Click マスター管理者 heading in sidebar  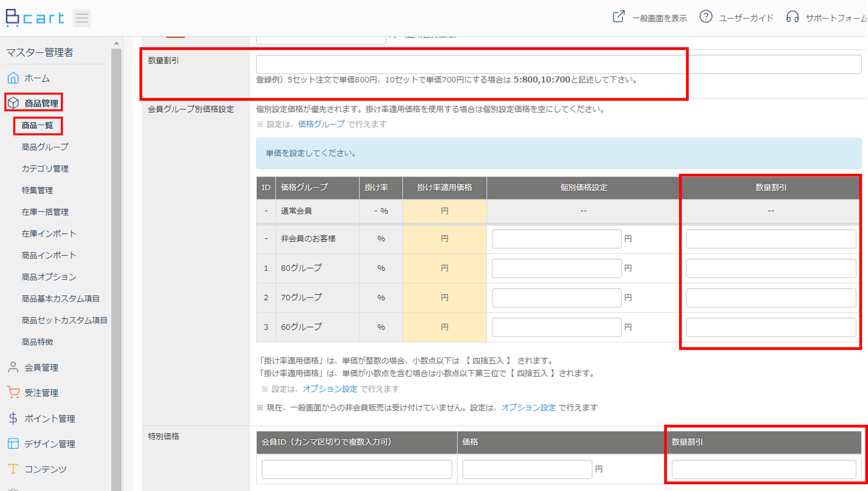(x=40, y=52)
